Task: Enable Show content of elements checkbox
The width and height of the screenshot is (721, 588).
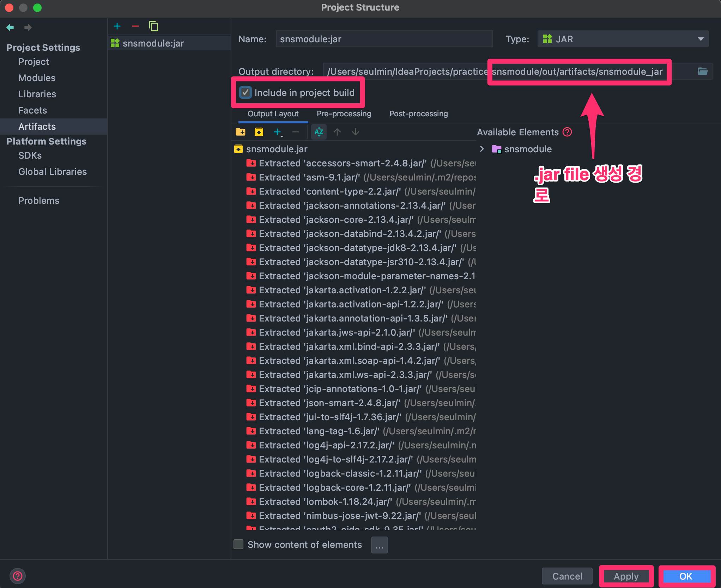Action: coord(239,545)
